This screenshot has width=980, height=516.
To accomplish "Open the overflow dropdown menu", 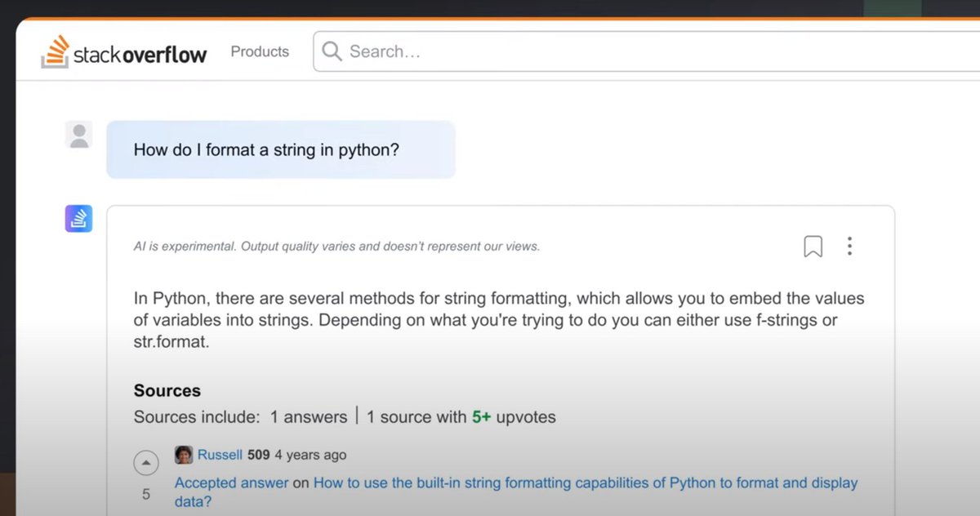I will pos(849,246).
